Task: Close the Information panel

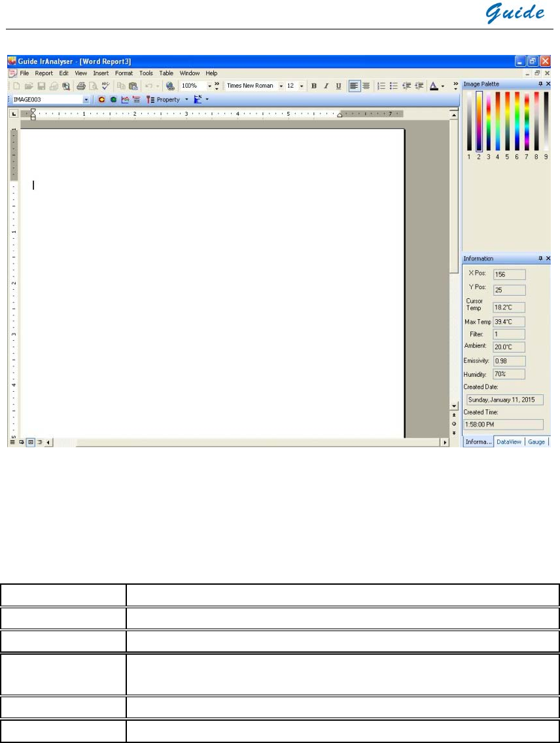Action: [x=548, y=258]
